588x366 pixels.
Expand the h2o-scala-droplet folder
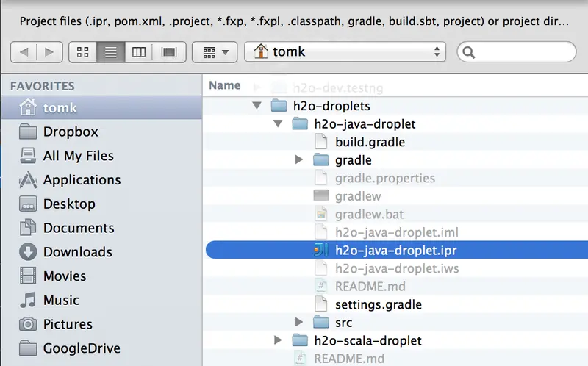coord(278,340)
